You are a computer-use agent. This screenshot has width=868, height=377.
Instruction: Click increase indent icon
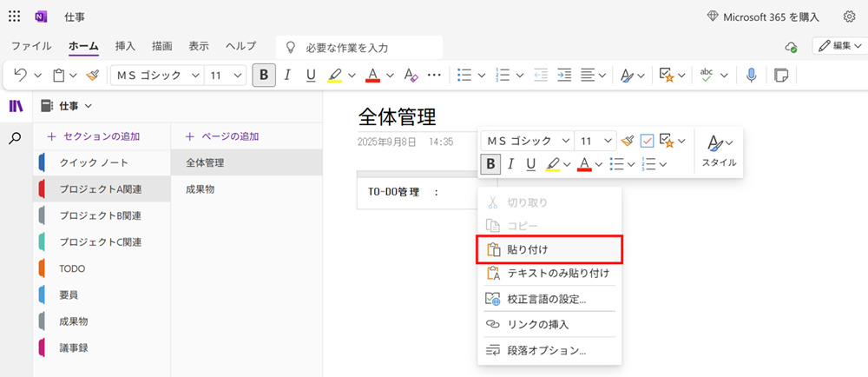(564, 75)
